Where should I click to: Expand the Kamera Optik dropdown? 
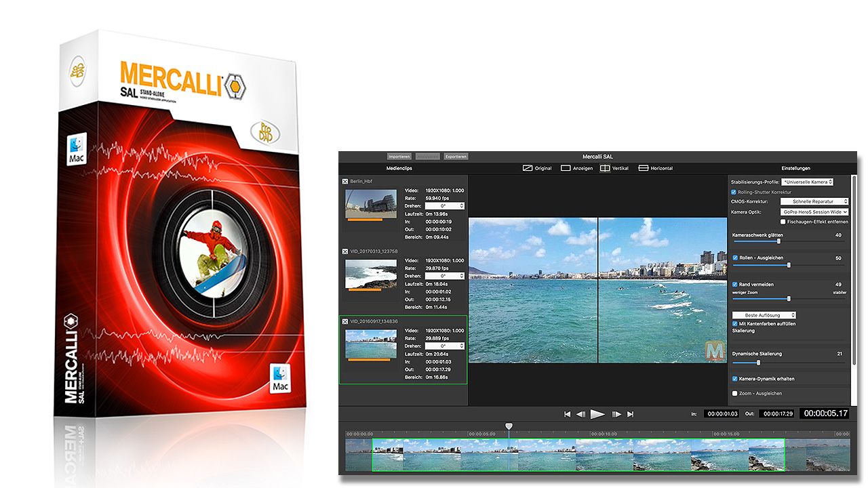(814, 212)
